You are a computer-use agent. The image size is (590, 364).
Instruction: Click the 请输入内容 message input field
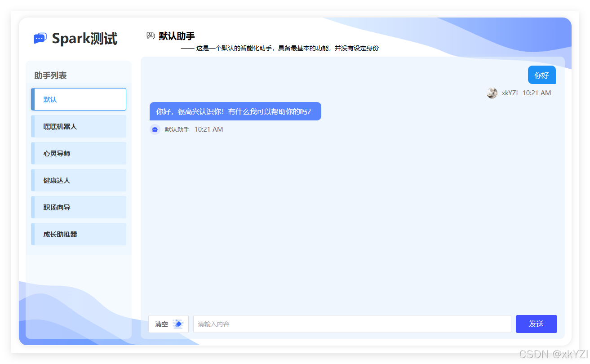352,324
